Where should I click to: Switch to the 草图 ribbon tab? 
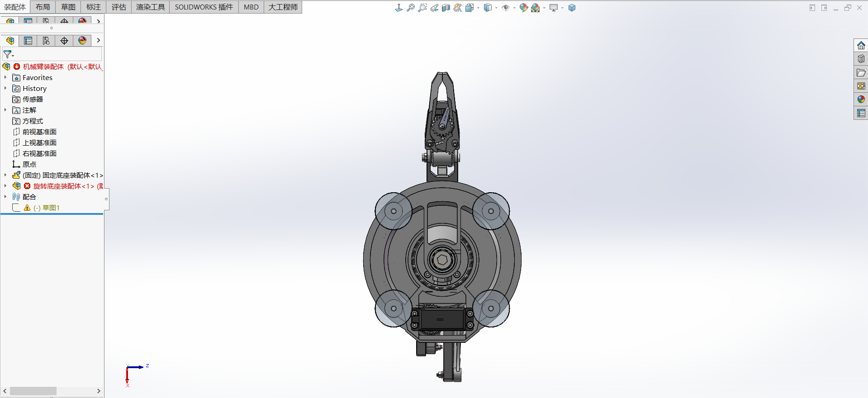pyautogui.click(x=68, y=7)
